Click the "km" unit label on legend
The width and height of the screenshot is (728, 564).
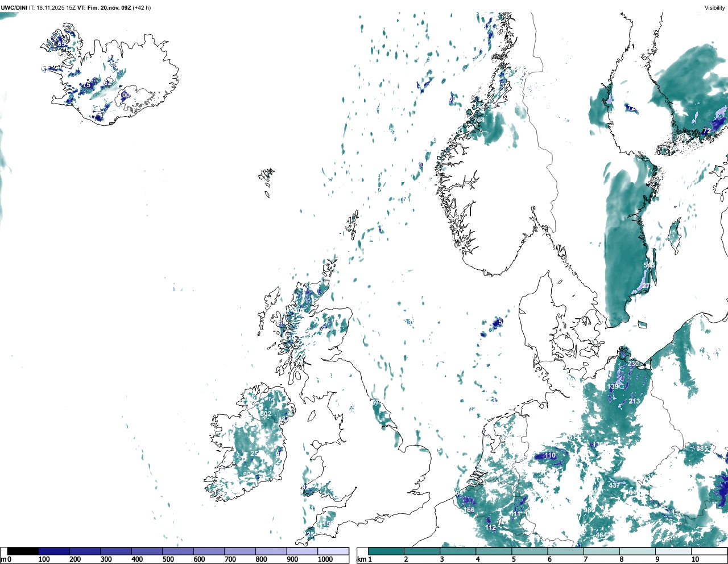point(361,559)
